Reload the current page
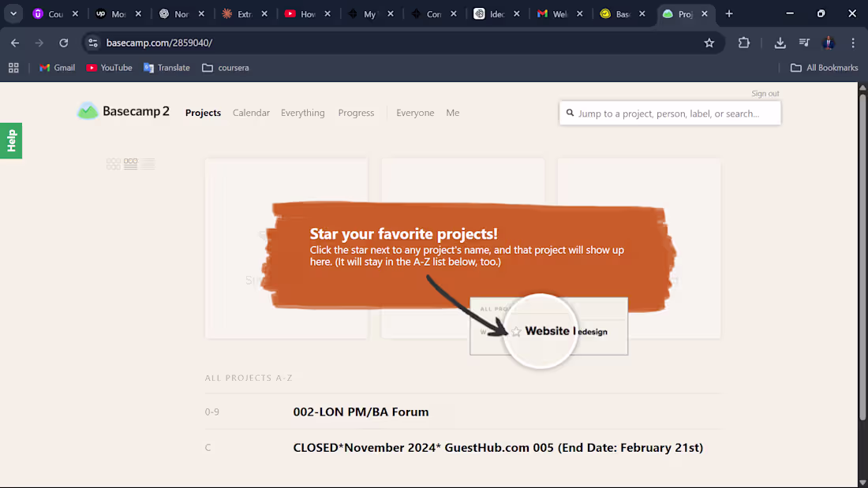This screenshot has width=868, height=488. [64, 43]
